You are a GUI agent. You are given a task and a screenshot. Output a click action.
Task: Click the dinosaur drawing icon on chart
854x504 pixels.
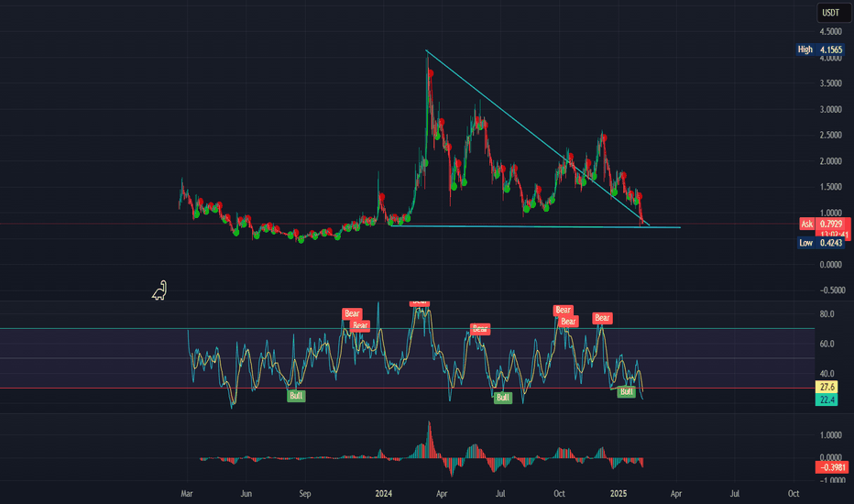[159, 290]
